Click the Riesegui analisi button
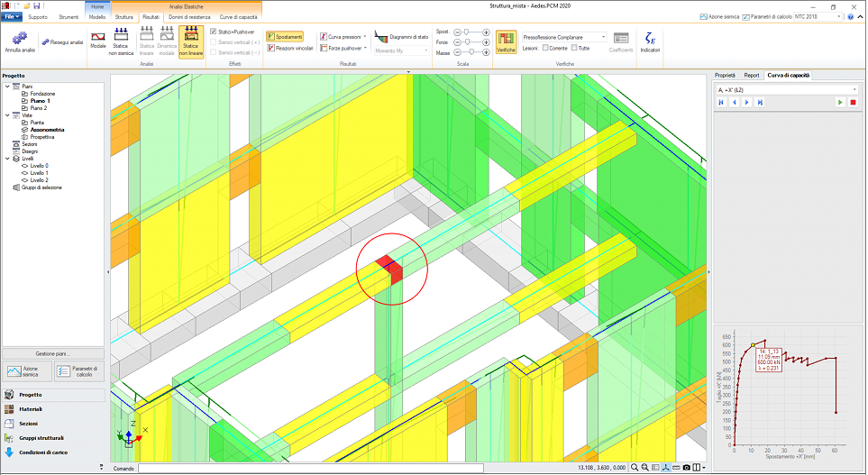This screenshot has width=868, height=475. (x=63, y=42)
